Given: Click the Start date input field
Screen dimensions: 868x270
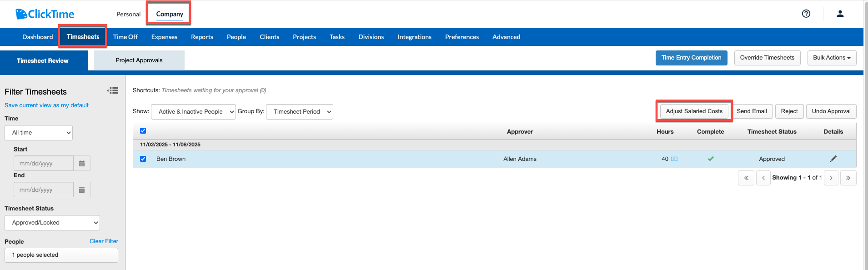Looking at the screenshot, I should point(44,163).
